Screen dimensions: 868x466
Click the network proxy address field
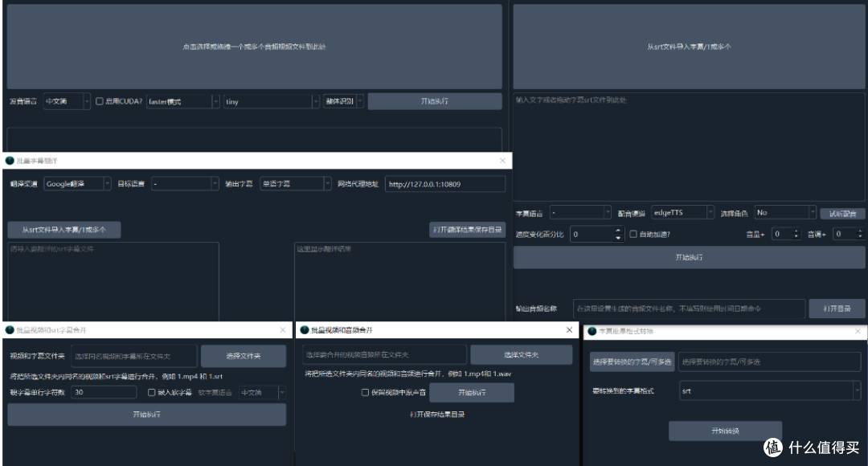pos(445,184)
